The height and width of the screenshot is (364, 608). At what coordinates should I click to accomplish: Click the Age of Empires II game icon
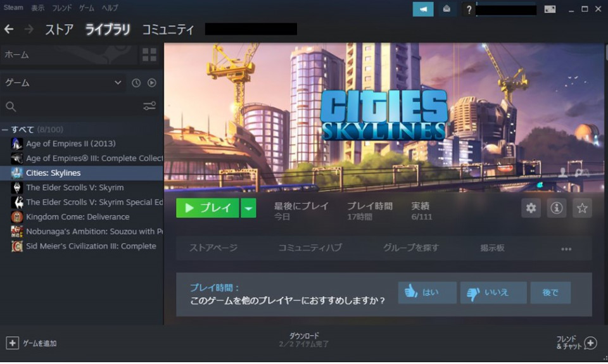16,144
